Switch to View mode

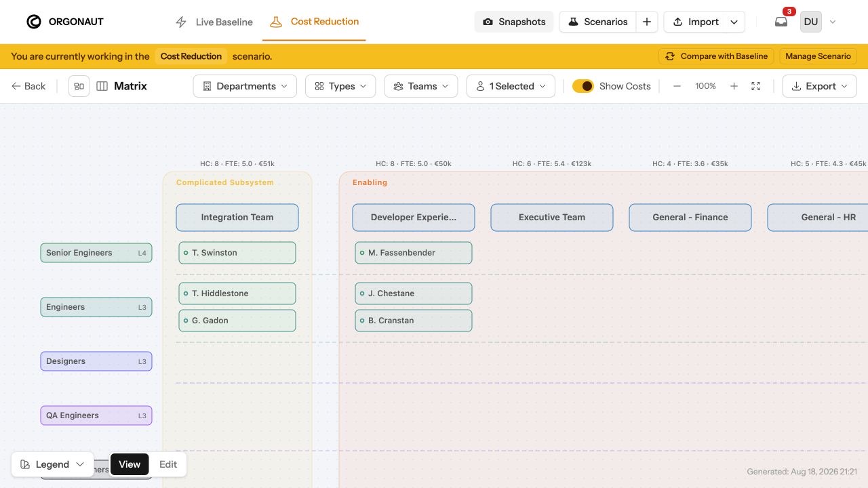130,464
